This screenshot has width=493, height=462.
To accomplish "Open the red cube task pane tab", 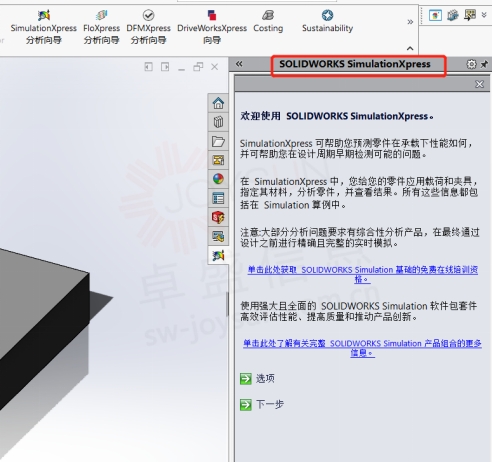I will tap(218, 217).
